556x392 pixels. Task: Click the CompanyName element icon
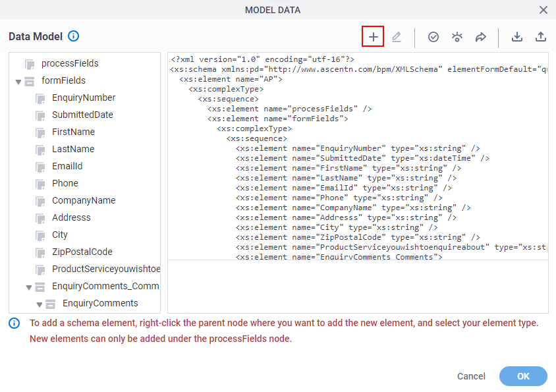40,202
